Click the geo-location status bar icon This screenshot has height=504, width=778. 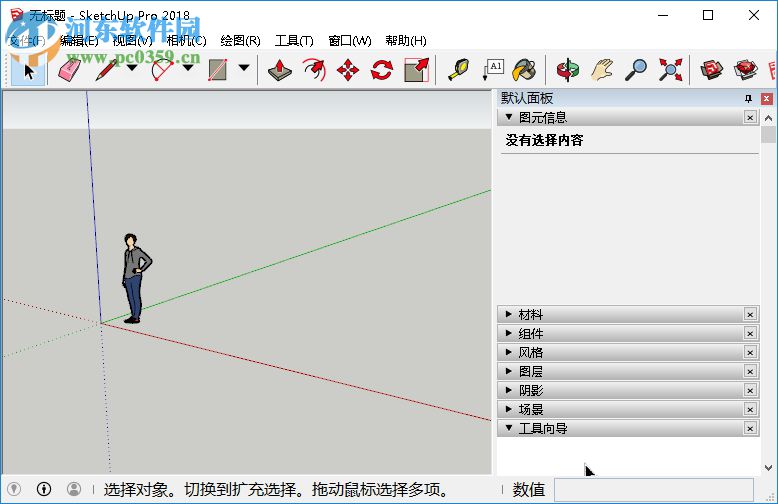14,489
